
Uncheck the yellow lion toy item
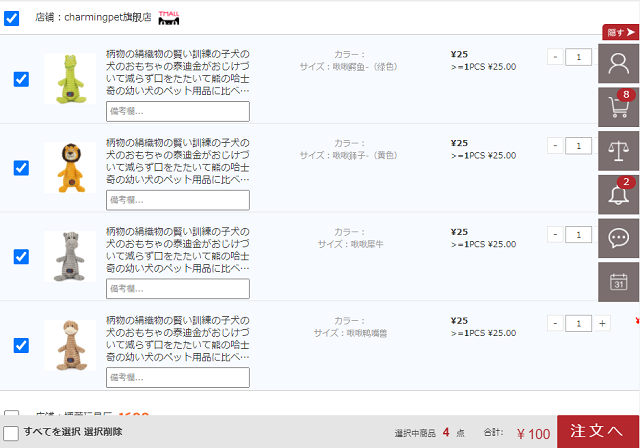click(x=21, y=168)
